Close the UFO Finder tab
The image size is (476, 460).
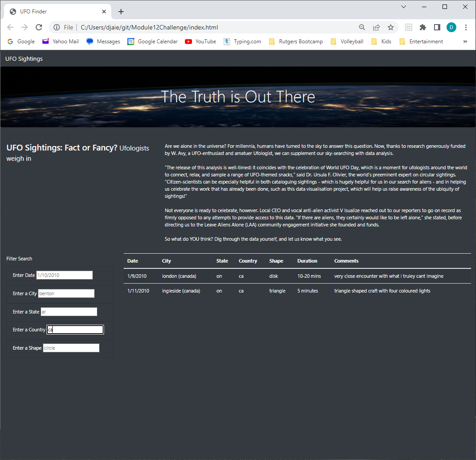[104, 12]
